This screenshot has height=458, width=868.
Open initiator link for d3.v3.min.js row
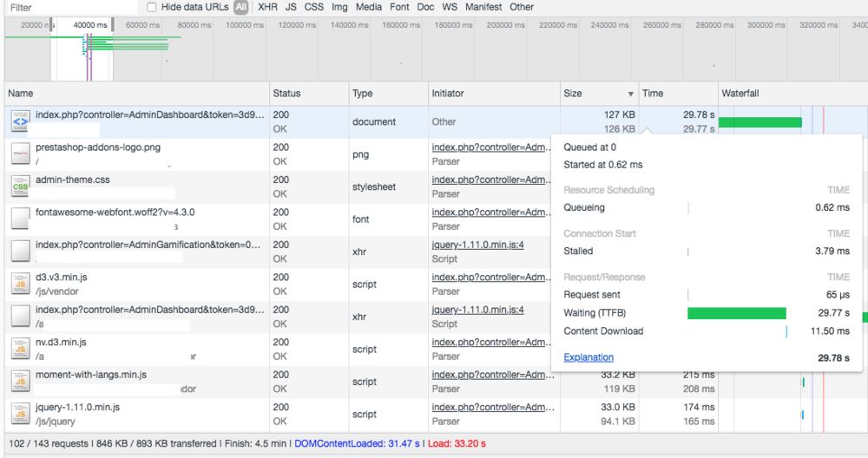(x=491, y=277)
